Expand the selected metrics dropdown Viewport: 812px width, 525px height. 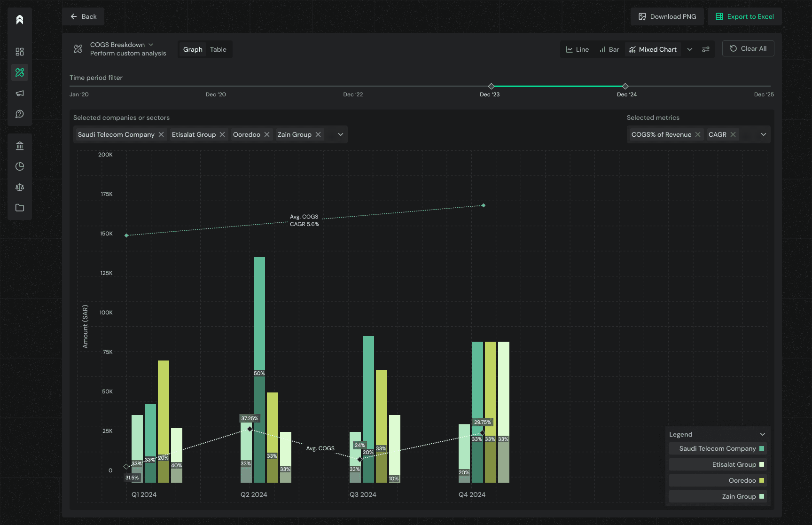[x=764, y=134]
